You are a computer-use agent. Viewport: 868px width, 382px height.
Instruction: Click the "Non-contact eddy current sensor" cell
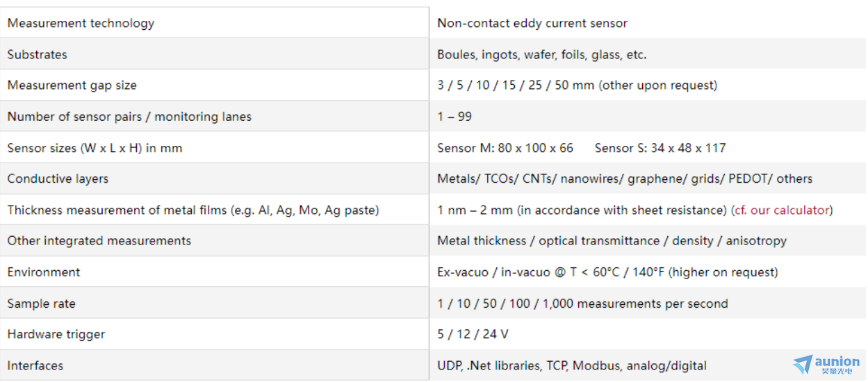pyautogui.click(x=532, y=23)
